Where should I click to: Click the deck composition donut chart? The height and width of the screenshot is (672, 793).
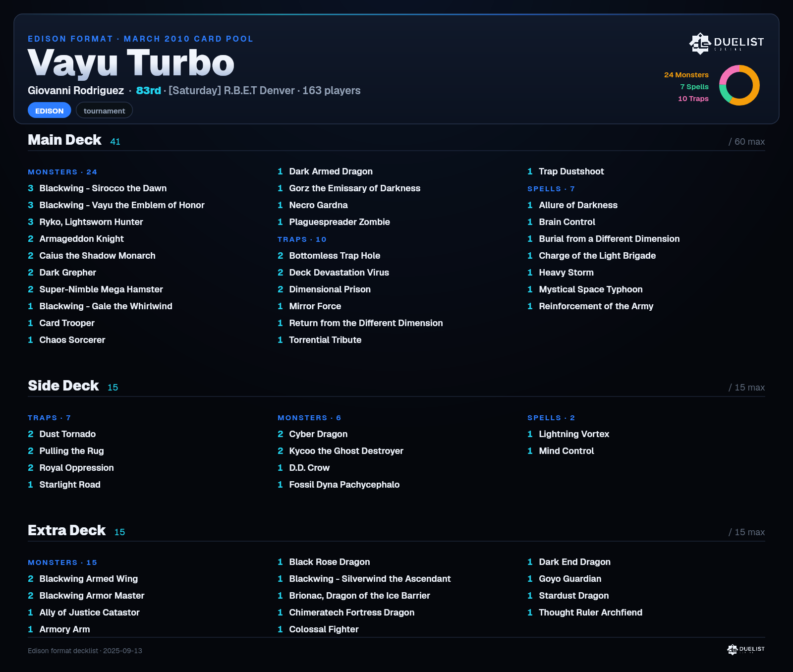739,85
